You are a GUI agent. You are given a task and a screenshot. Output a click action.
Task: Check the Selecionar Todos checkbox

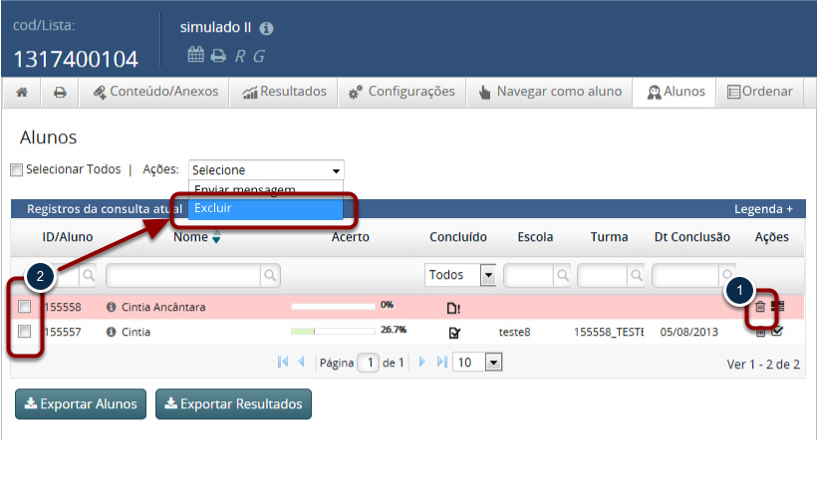(17, 169)
